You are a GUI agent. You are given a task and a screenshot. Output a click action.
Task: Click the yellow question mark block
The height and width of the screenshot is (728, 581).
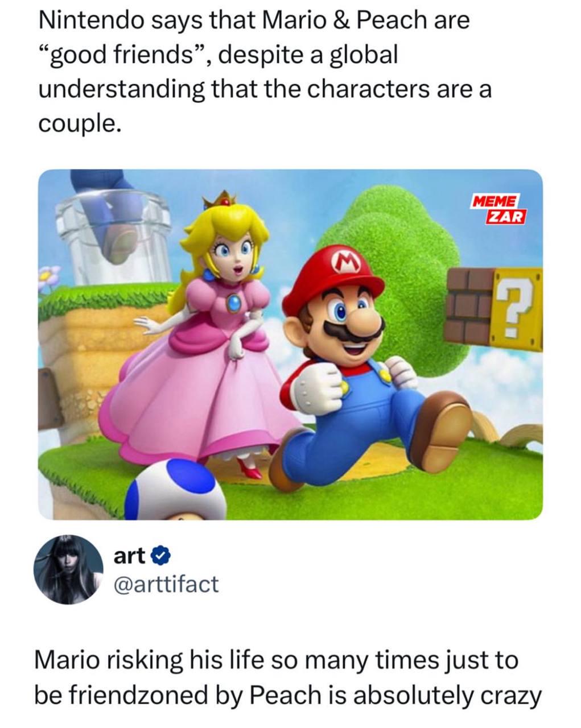click(x=515, y=308)
